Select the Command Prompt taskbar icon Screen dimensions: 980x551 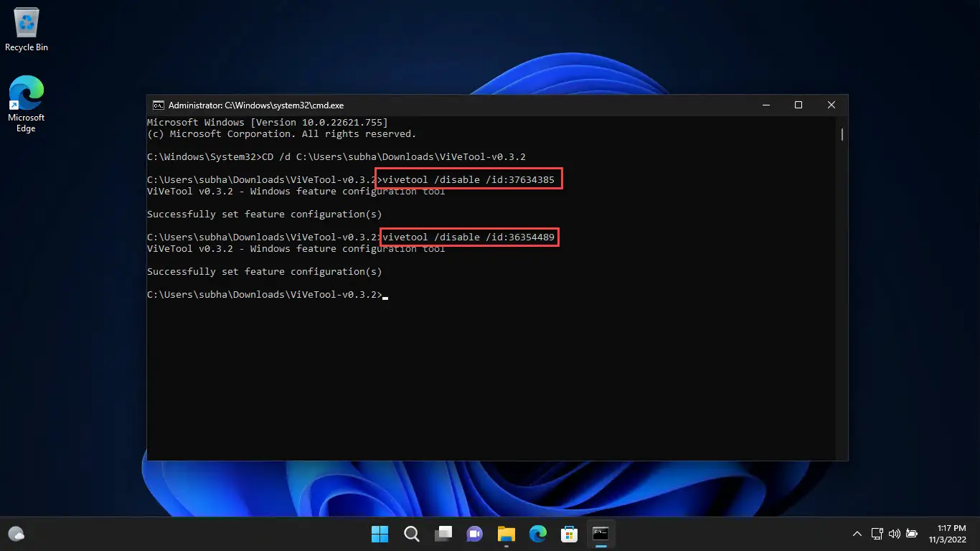click(x=600, y=534)
